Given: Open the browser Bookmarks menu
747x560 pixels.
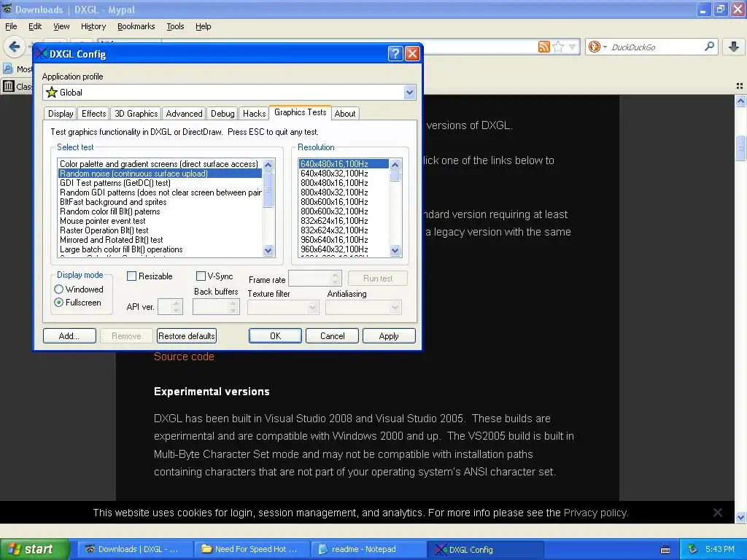Looking at the screenshot, I should click(136, 26).
